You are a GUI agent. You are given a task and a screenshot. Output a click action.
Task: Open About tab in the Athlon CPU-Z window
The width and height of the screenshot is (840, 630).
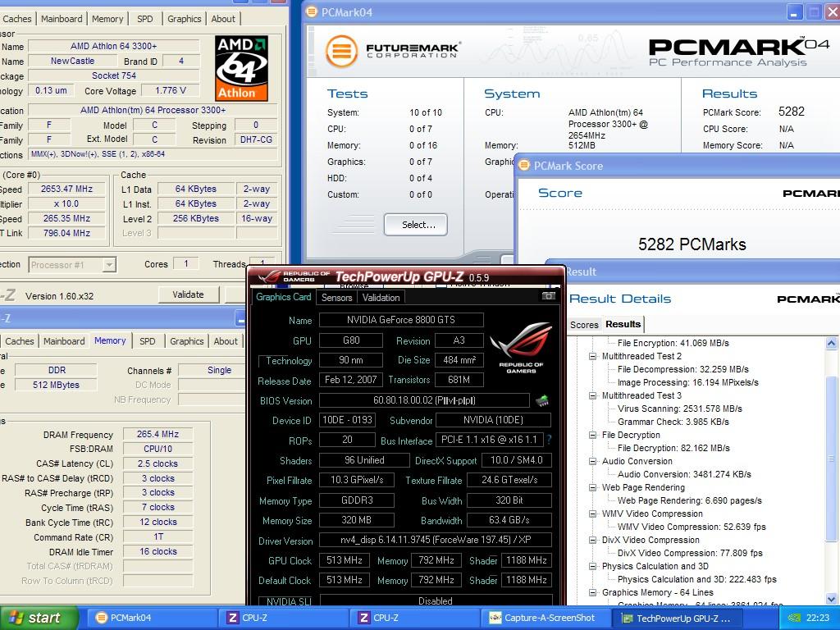[223, 19]
